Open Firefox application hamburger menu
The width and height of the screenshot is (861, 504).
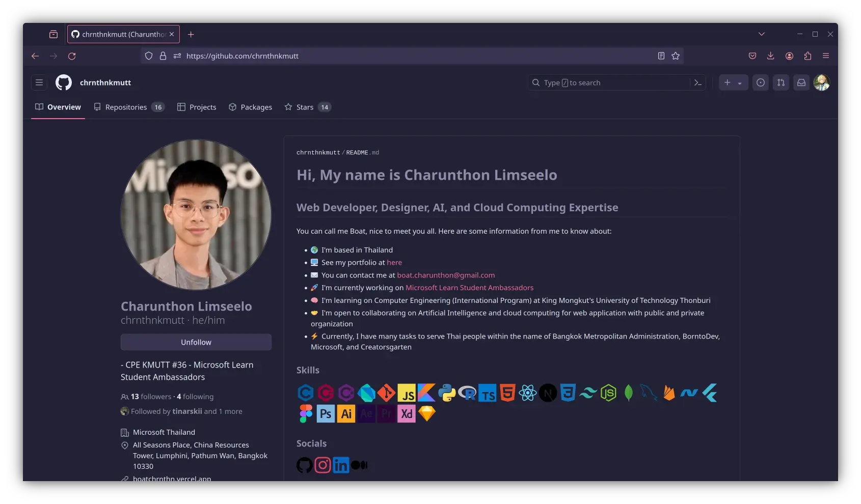tap(826, 56)
